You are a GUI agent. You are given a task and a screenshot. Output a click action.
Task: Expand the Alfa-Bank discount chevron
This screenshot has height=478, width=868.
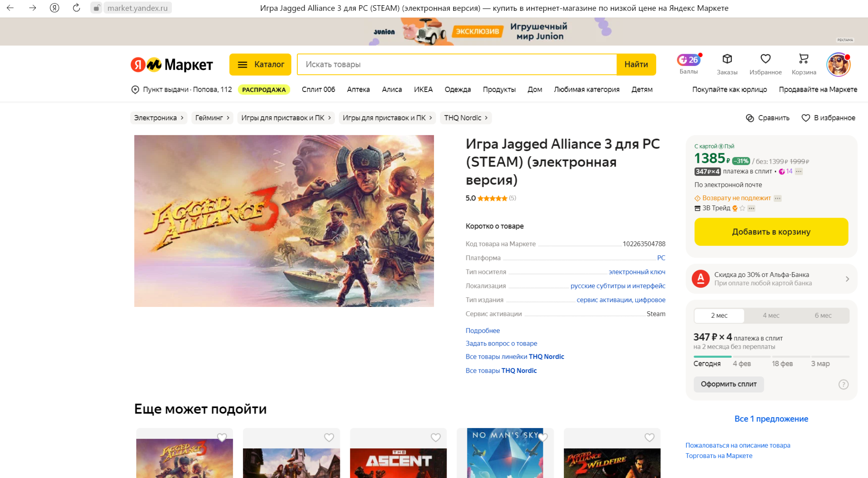pyautogui.click(x=847, y=279)
